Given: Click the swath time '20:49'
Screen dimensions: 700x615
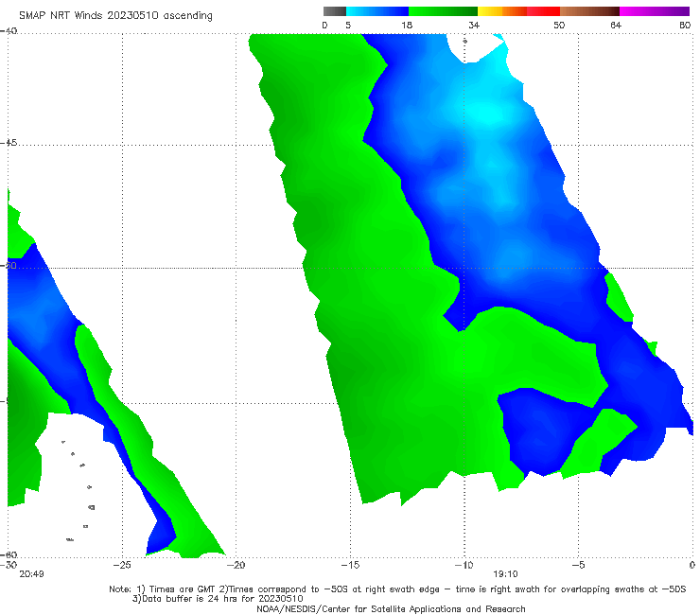Looking at the screenshot, I should pos(32,574).
